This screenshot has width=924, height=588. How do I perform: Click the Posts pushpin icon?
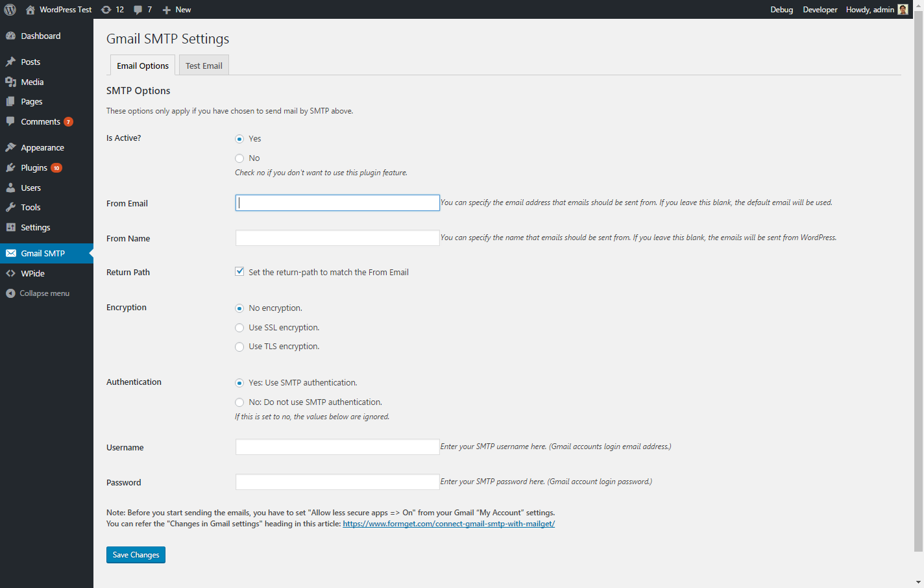pos(10,62)
